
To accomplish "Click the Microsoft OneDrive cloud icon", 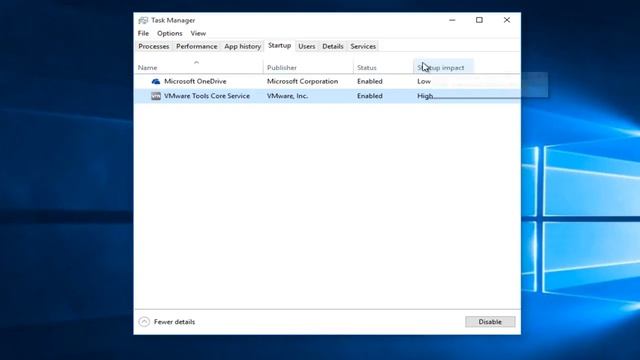I will [156, 82].
